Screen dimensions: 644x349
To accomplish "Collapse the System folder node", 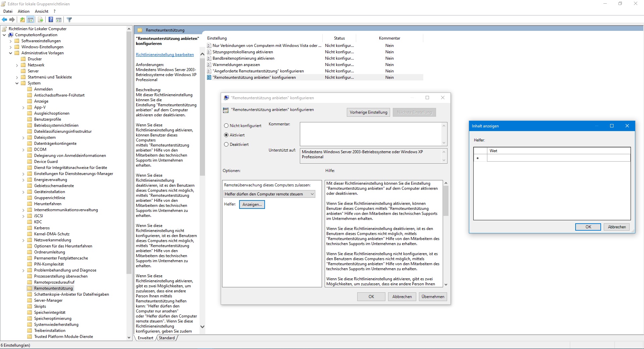I will tap(17, 83).
